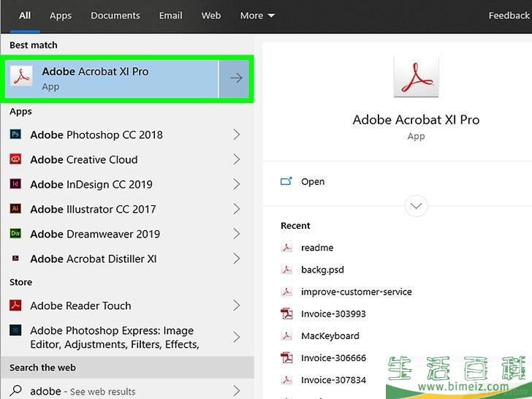Expand chevron for Adobe Reader Touch
Image resolution: width=532 pixels, height=399 pixels.
237,305
